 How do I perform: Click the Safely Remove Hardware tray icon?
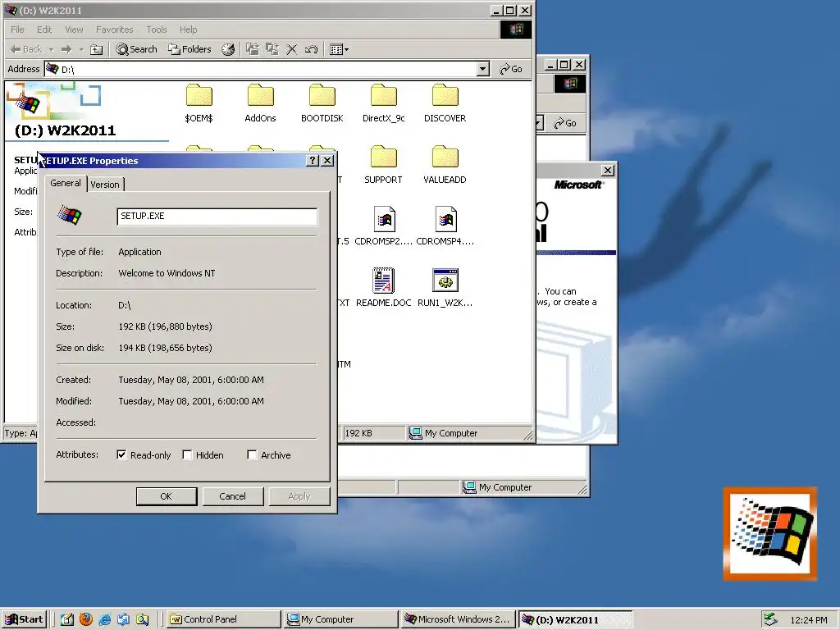[x=770, y=619]
